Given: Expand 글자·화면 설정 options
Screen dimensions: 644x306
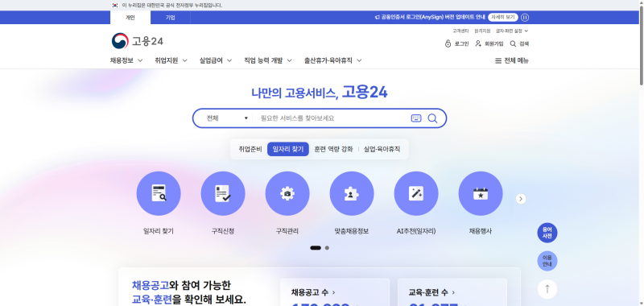Looking at the screenshot, I should pos(512,31).
